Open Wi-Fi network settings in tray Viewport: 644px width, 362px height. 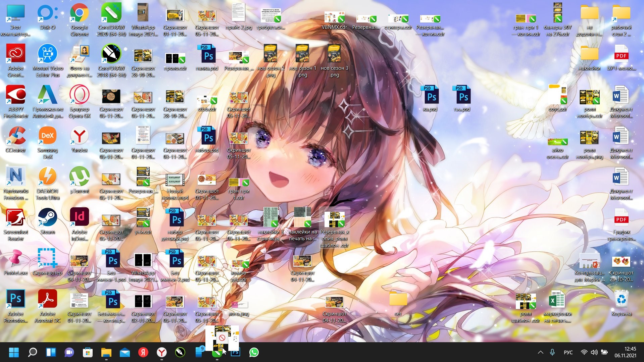tap(584, 352)
